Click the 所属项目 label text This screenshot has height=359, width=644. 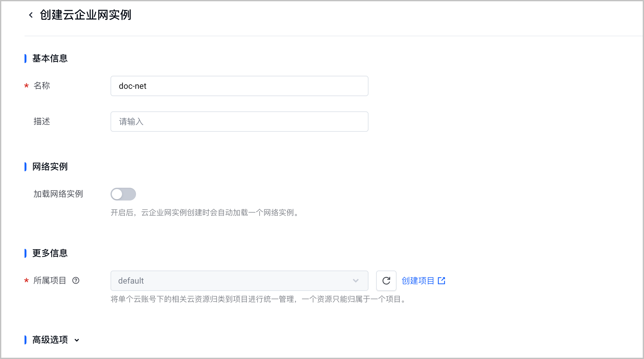click(50, 280)
